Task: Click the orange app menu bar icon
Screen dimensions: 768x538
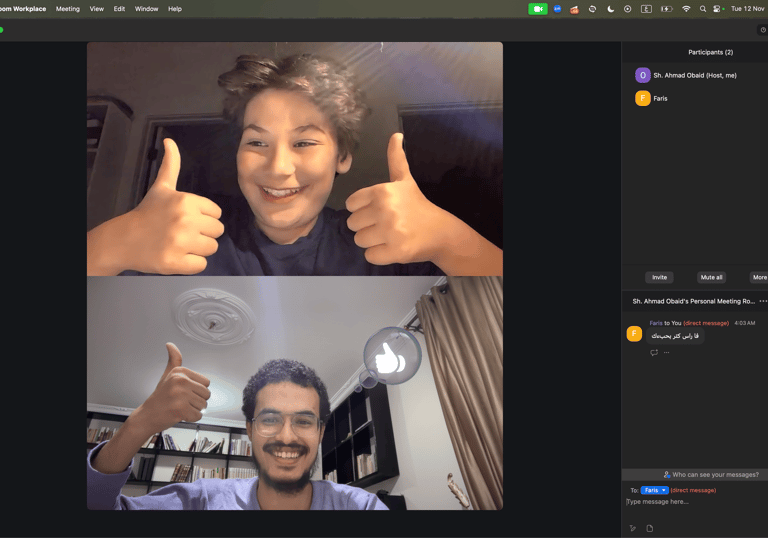Action: coord(575,9)
